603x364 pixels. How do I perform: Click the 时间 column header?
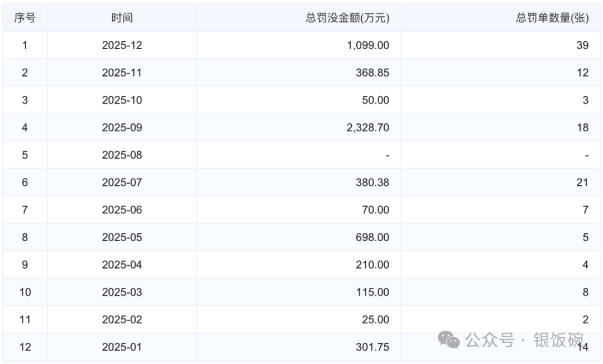click(x=122, y=18)
